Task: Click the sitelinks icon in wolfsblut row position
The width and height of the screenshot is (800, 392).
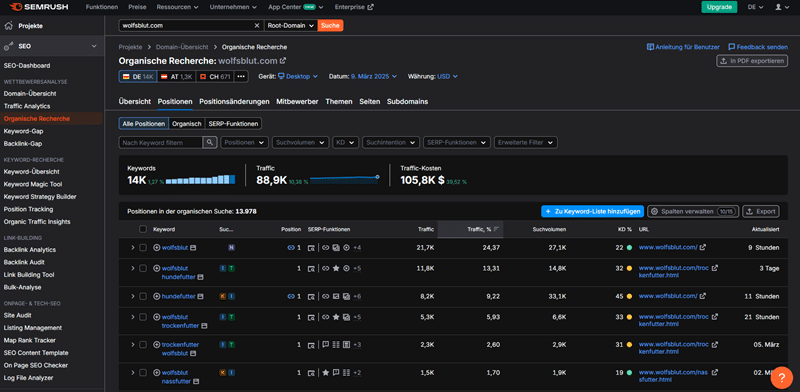Action: (x=291, y=248)
